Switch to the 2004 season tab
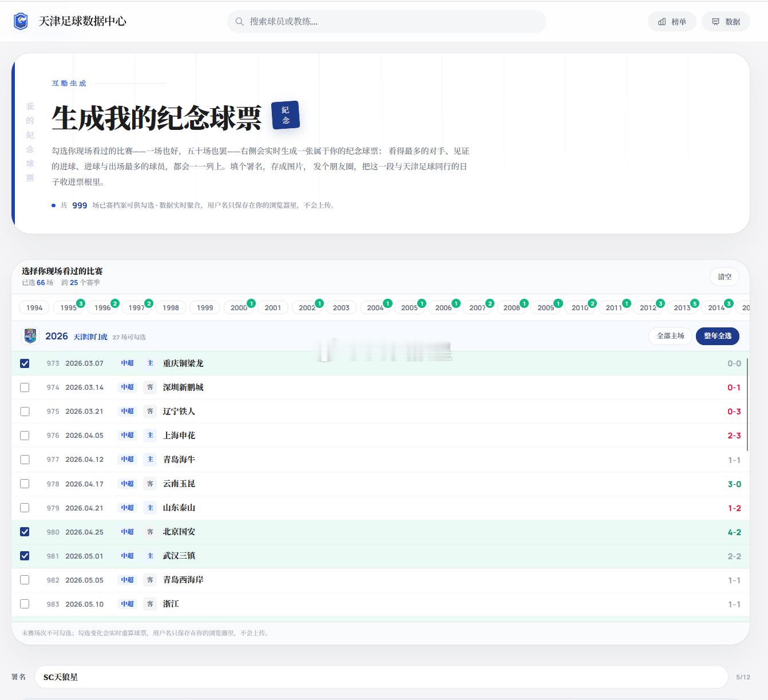The height and width of the screenshot is (700, 768). 375,307
